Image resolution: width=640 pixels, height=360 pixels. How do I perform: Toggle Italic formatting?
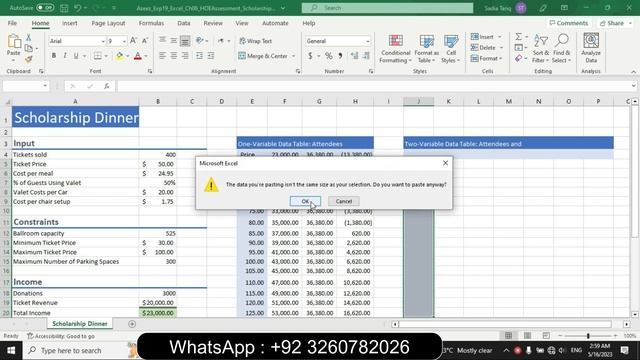pos(64,56)
